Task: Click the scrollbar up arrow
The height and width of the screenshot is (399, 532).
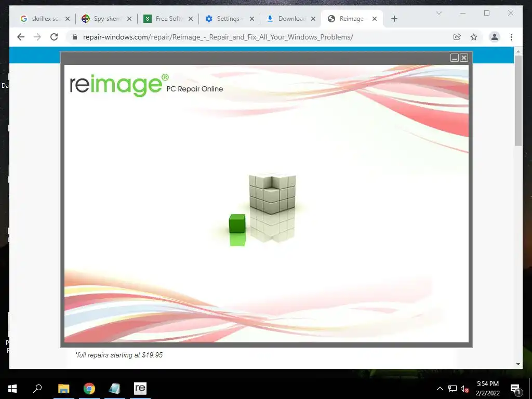Action: (518, 51)
